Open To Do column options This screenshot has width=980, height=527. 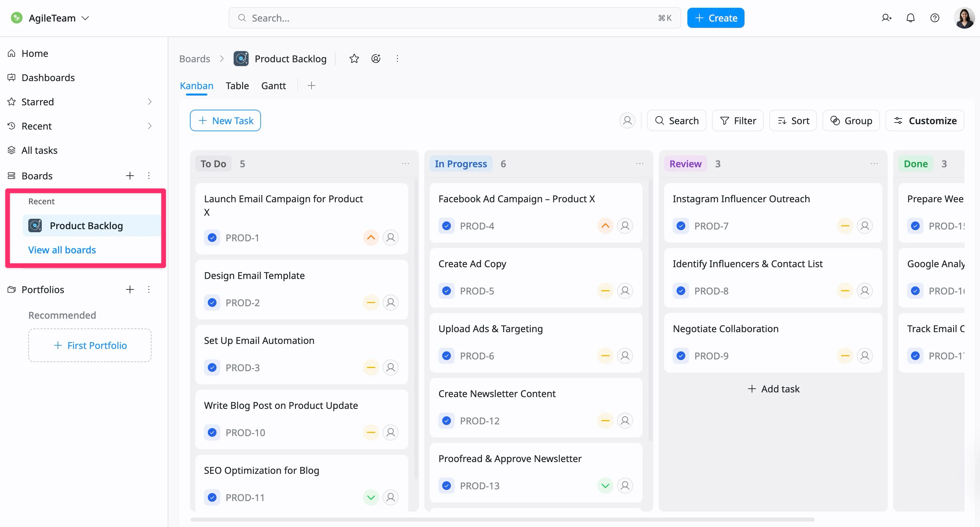(x=405, y=164)
